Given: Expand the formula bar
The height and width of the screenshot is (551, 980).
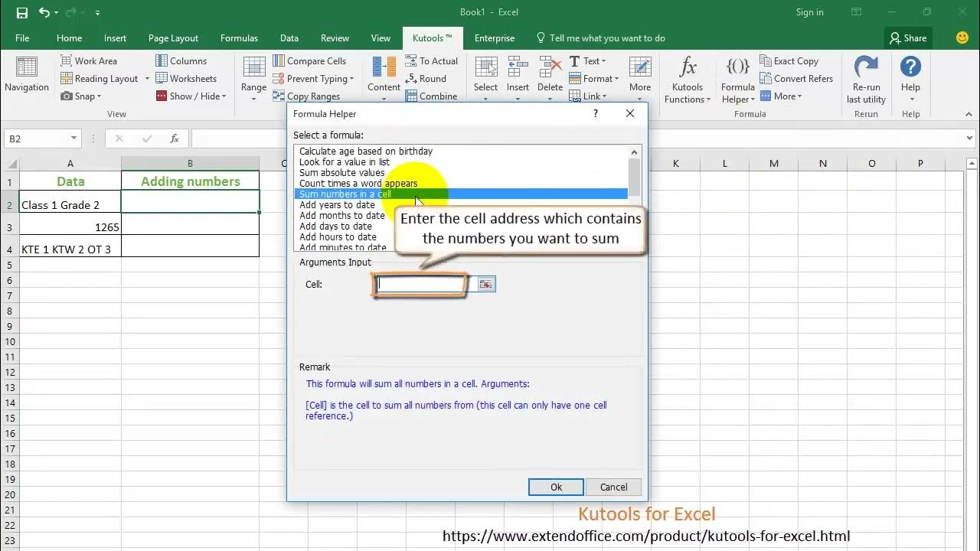Looking at the screenshot, I should [x=970, y=139].
